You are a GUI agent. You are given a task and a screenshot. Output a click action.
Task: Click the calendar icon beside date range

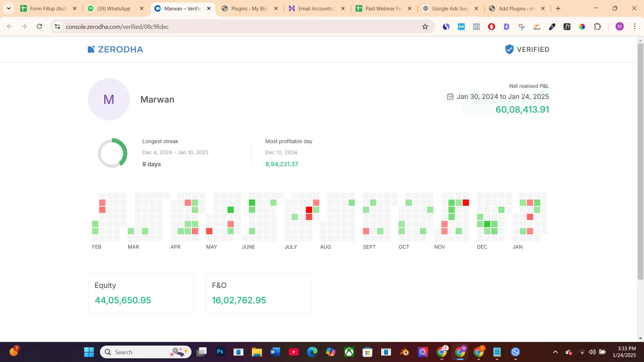pyautogui.click(x=450, y=97)
